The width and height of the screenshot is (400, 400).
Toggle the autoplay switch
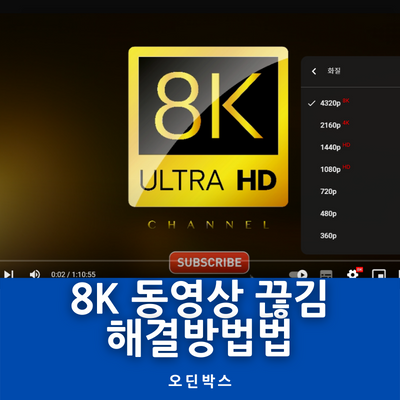[298, 274]
